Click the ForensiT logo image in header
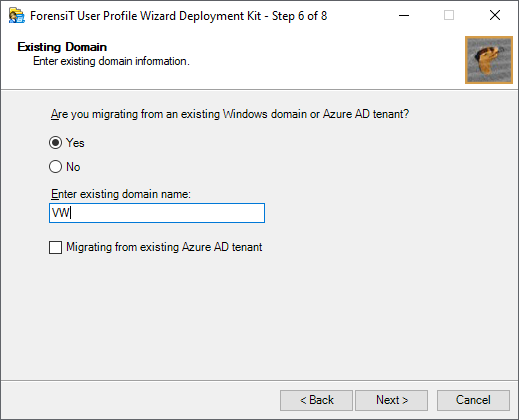 tap(489, 60)
